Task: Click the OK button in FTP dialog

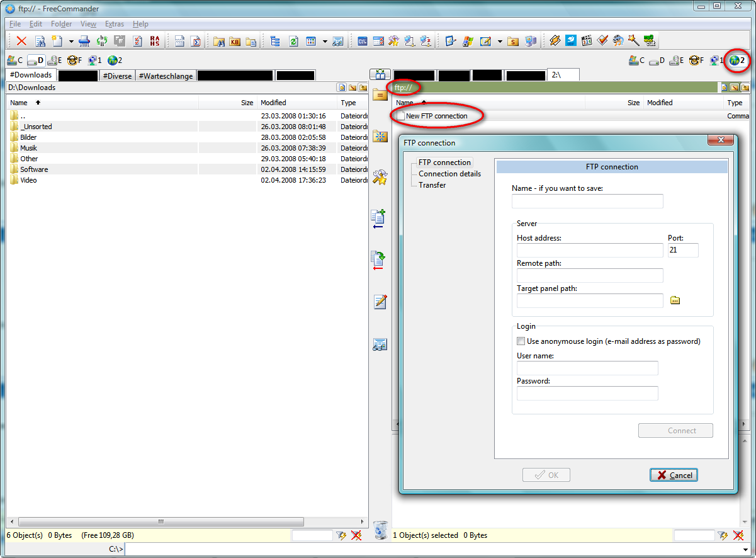Action: (x=546, y=475)
